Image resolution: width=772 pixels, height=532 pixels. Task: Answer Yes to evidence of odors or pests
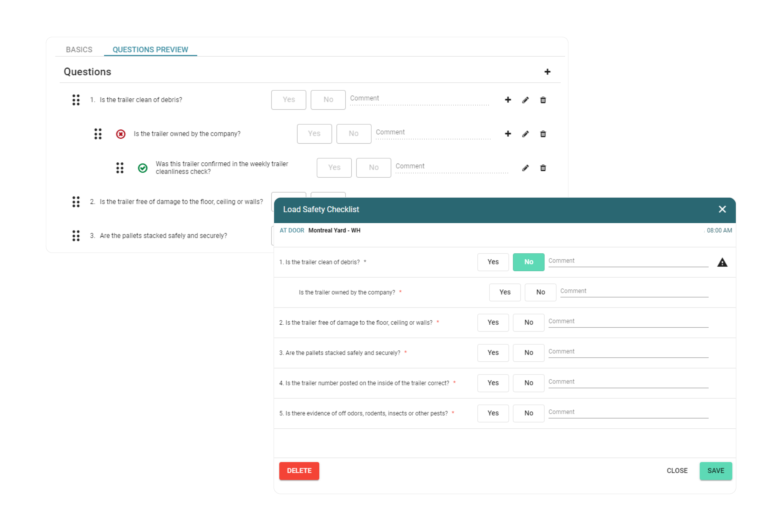[x=493, y=414]
